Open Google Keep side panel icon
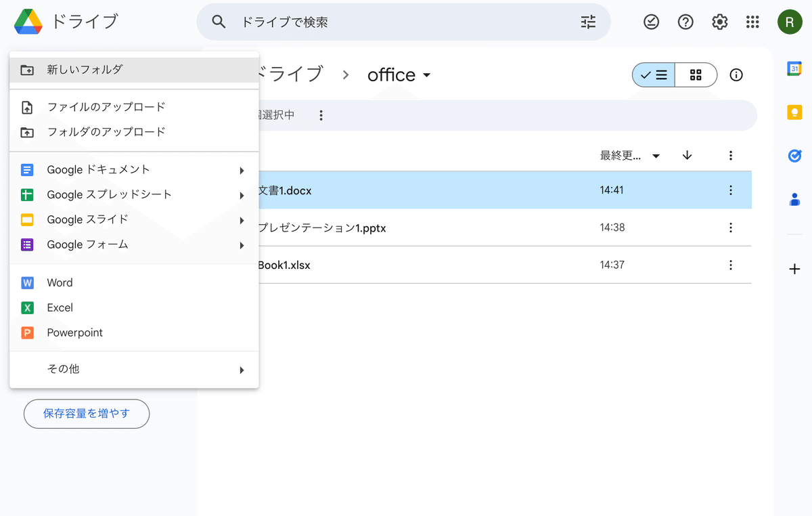This screenshot has width=812, height=516. pos(794,112)
